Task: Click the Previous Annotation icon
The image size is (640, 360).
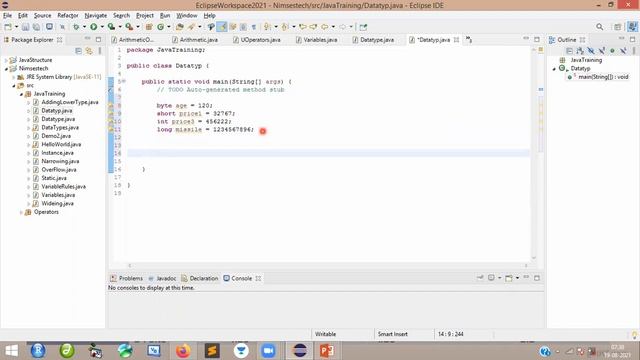Action: 285,27
